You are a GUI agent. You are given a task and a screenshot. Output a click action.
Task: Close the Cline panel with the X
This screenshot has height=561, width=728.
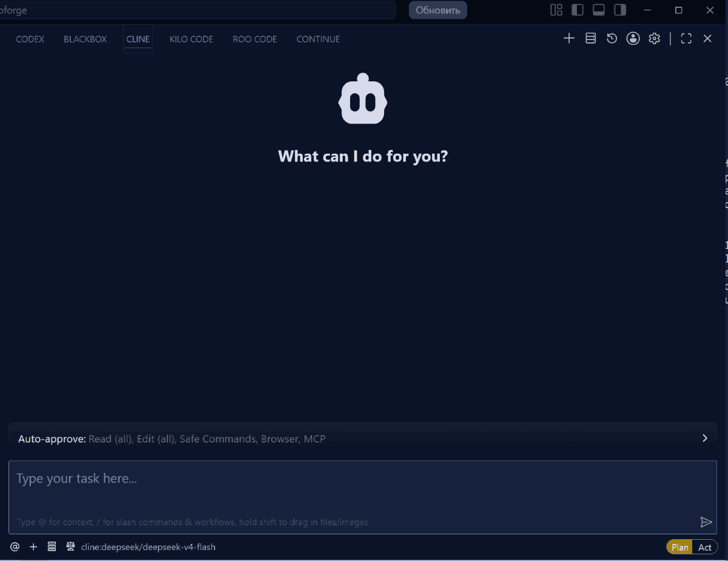pyautogui.click(x=707, y=38)
